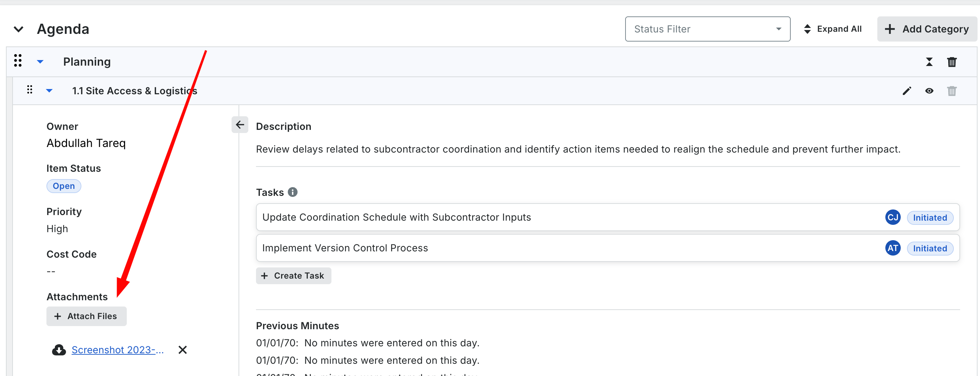Click the collapse icon in Planning row
The image size is (980, 376).
click(929, 62)
